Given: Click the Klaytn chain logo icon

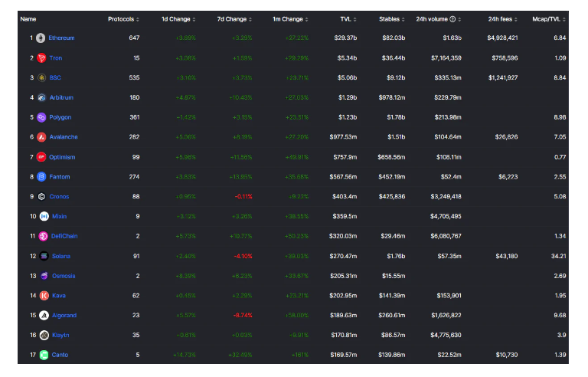Looking at the screenshot, I should (44, 335).
